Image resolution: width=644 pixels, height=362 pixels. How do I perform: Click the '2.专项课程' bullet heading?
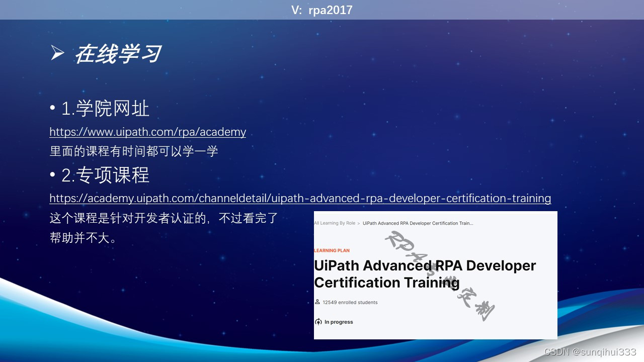coord(105,175)
